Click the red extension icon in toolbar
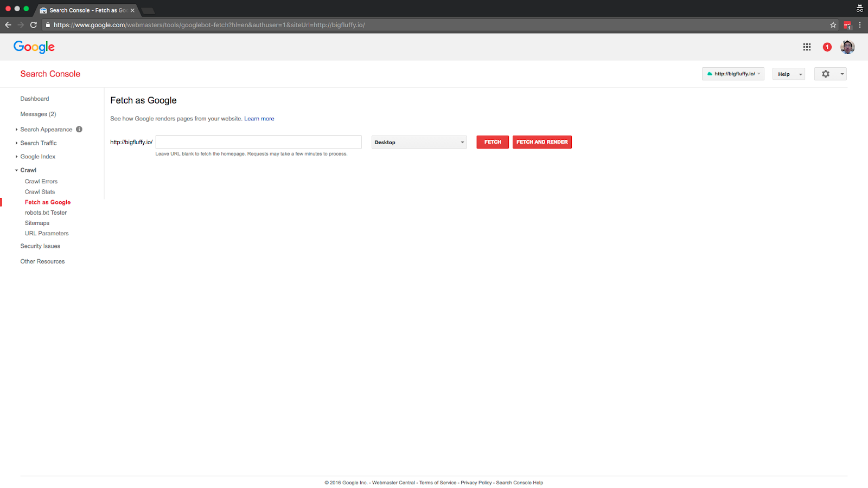868x488 pixels. click(847, 25)
